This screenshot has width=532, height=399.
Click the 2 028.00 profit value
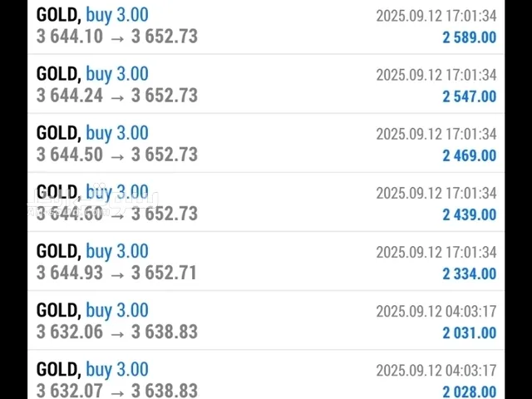(x=469, y=392)
